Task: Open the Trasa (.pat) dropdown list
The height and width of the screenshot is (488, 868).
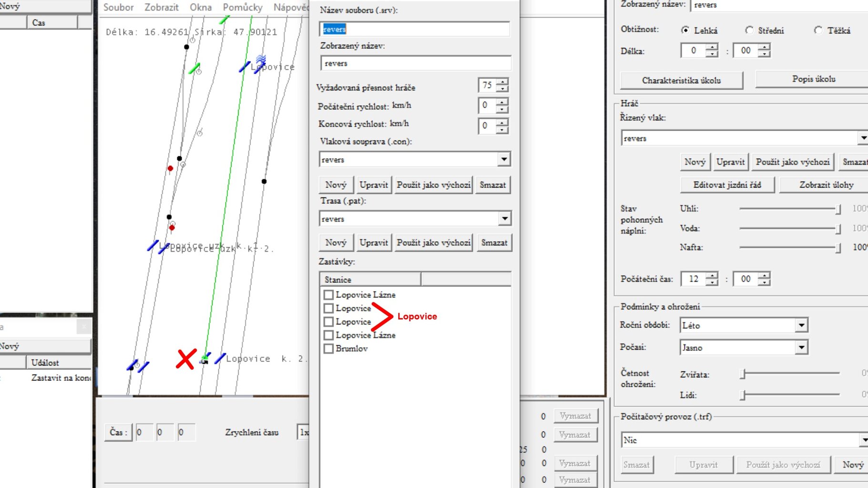Action: (504, 219)
